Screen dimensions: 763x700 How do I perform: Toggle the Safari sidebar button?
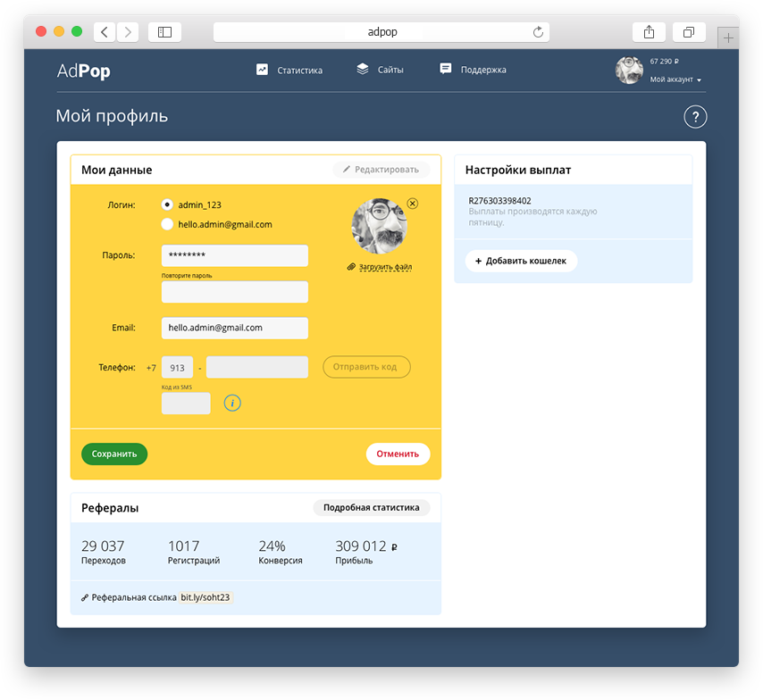coord(164,32)
